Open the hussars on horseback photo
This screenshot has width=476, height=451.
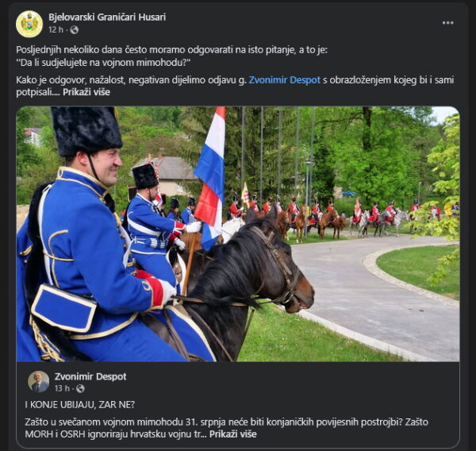coord(238,234)
